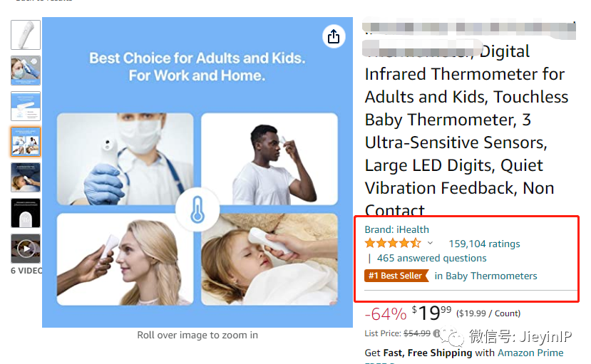This screenshot has height=364, width=591.
Task: Click the star rating icons
Action: point(393,243)
